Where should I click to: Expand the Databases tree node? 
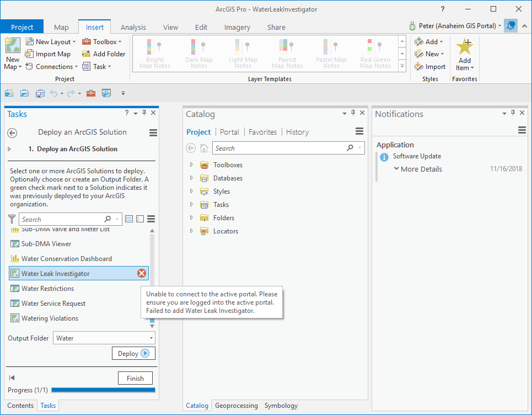coord(191,178)
